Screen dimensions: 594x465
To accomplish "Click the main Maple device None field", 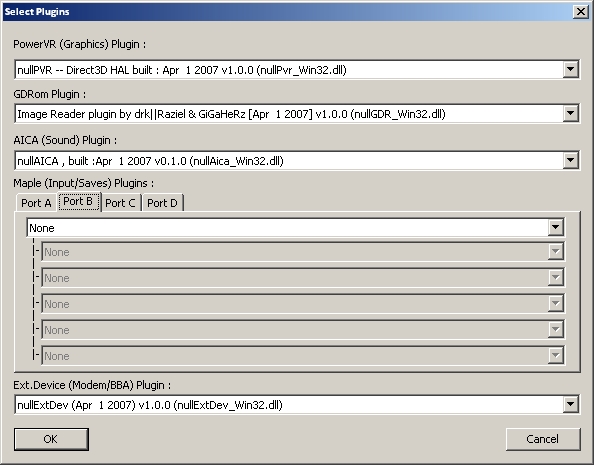I will click(296, 228).
